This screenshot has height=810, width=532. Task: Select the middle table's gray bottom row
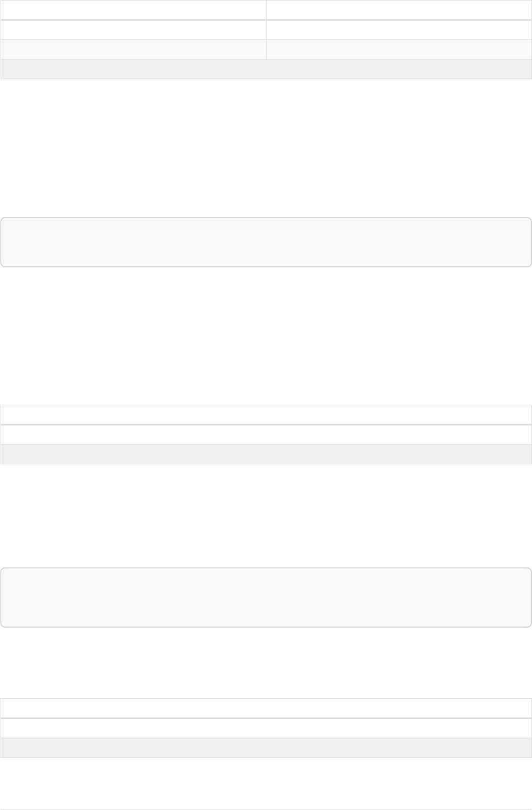[266, 454]
